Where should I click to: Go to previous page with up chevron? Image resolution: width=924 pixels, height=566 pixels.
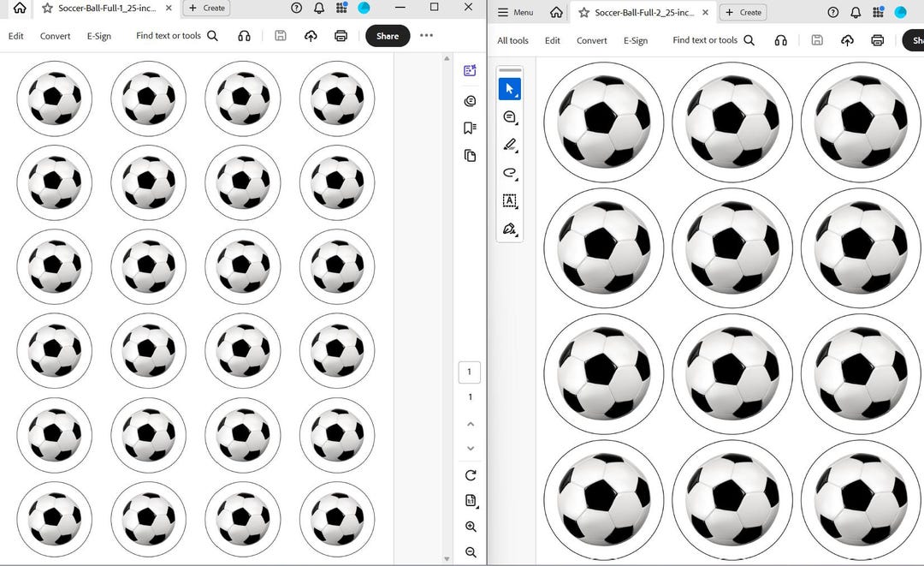[471, 424]
